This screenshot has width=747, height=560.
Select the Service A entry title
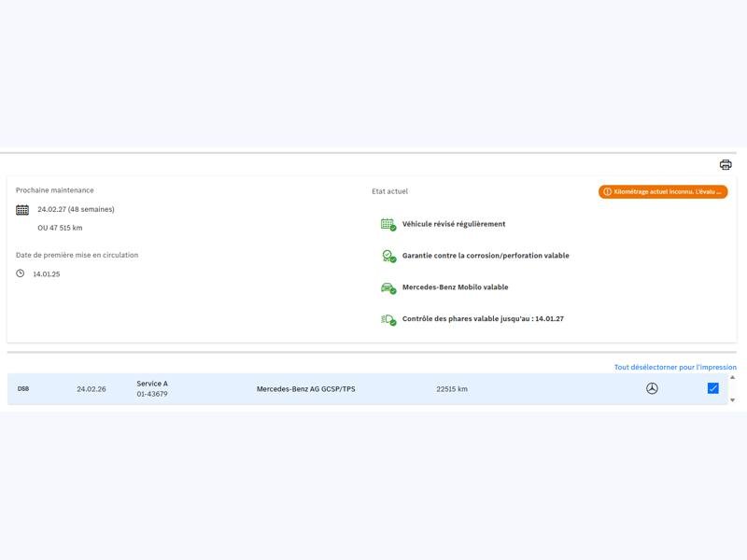click(x=152, y=384)
